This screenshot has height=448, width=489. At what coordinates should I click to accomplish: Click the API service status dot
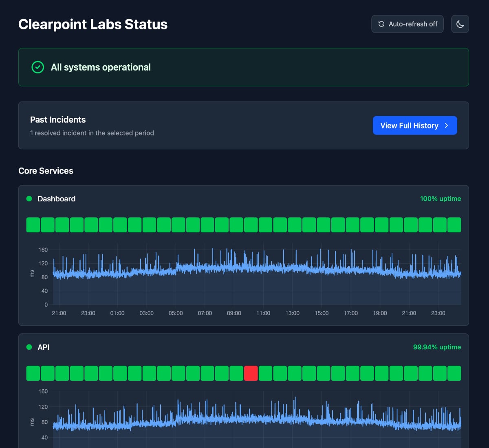point(29,347)
